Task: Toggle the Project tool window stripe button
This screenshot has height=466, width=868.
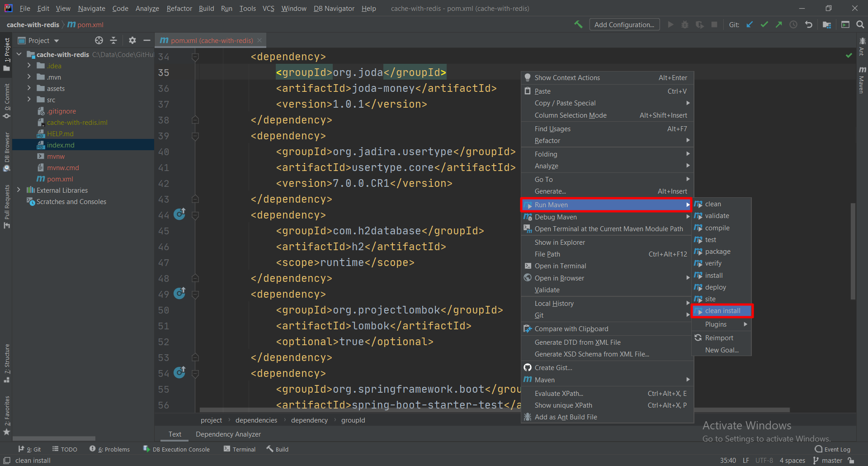Action: pyautogui.click(x=6, y=54)
